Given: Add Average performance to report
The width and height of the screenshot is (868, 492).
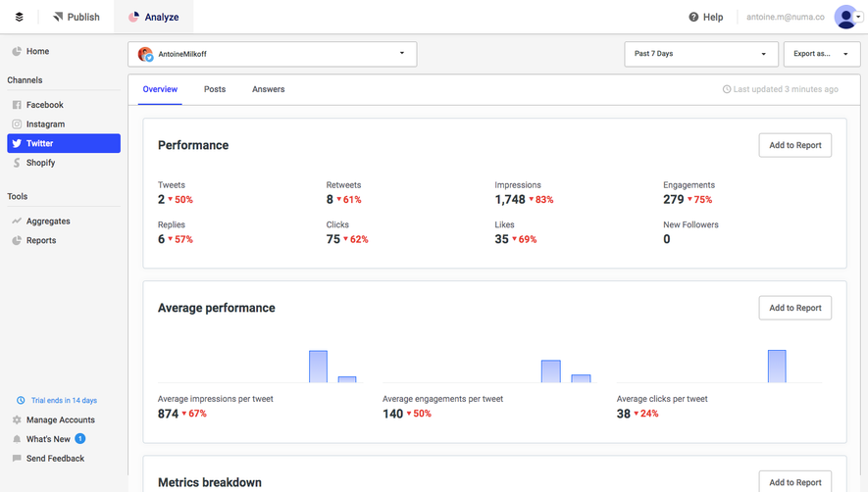Looking at the screenshot, I should (794, 308).
